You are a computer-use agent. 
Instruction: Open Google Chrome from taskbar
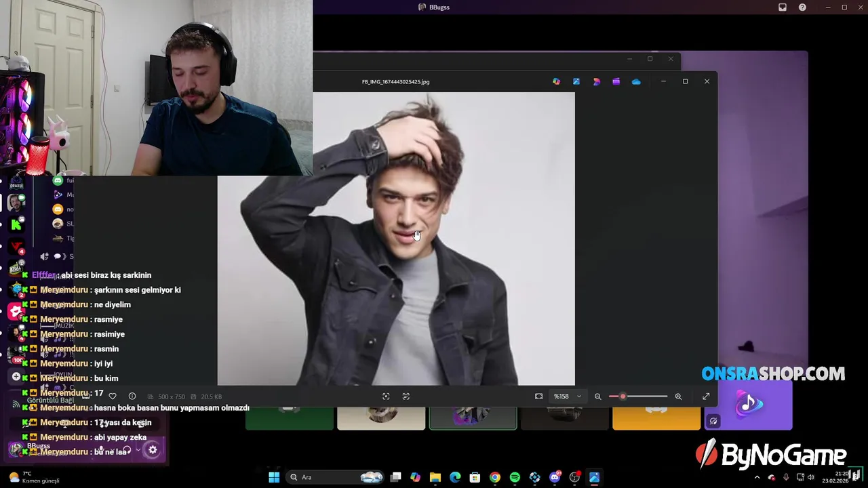tap(495, 477)
